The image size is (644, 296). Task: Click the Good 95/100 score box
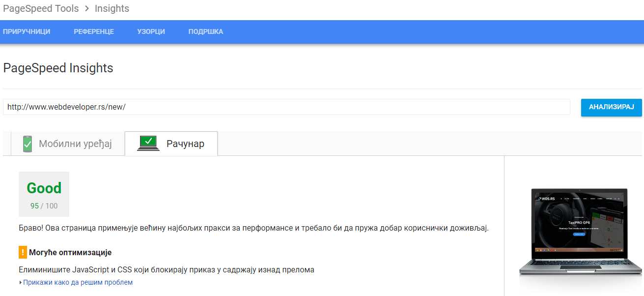tap(44, 194)
